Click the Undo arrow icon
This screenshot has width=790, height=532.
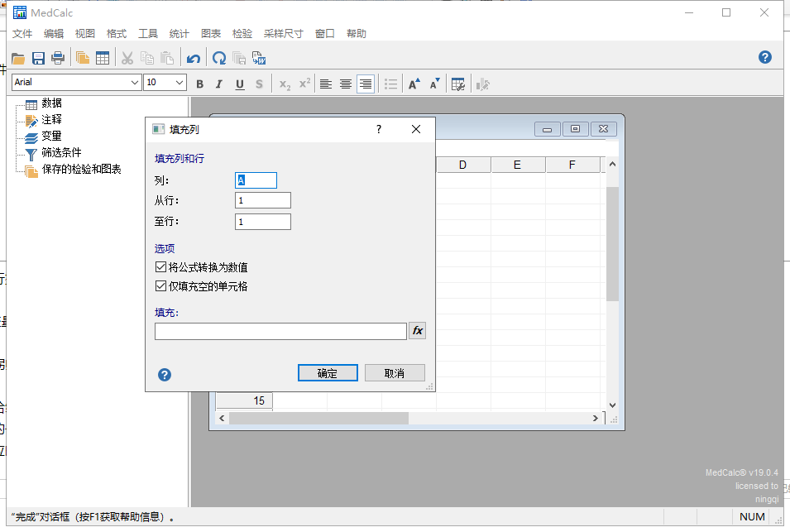coord(193,58)
